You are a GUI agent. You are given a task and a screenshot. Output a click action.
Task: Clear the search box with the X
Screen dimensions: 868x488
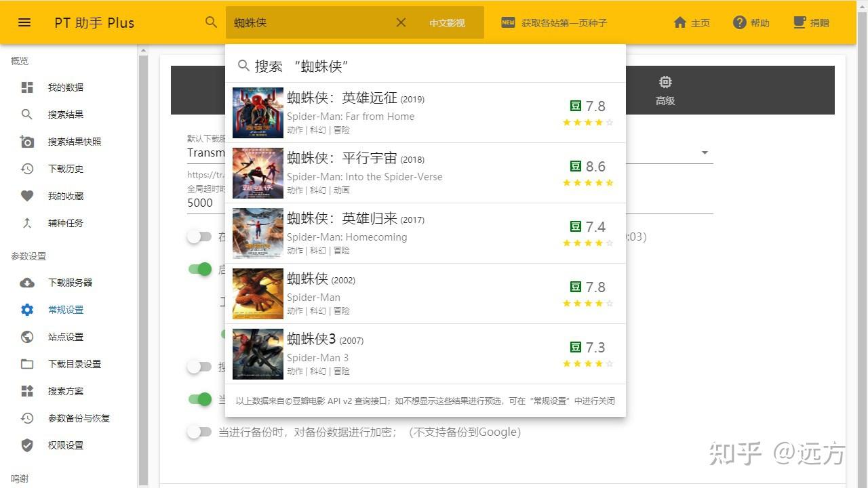(401, 22)
